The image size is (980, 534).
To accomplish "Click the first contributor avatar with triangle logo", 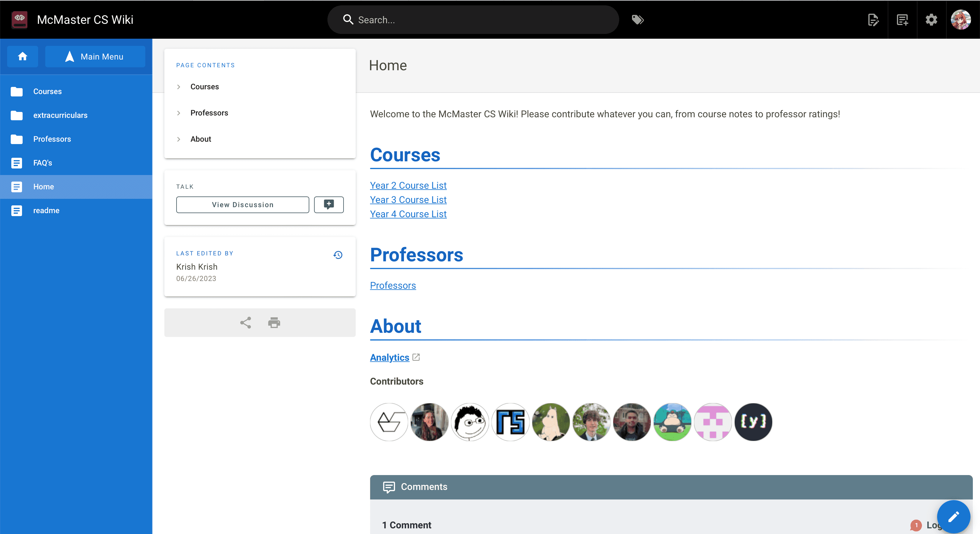I will [389, 422].
